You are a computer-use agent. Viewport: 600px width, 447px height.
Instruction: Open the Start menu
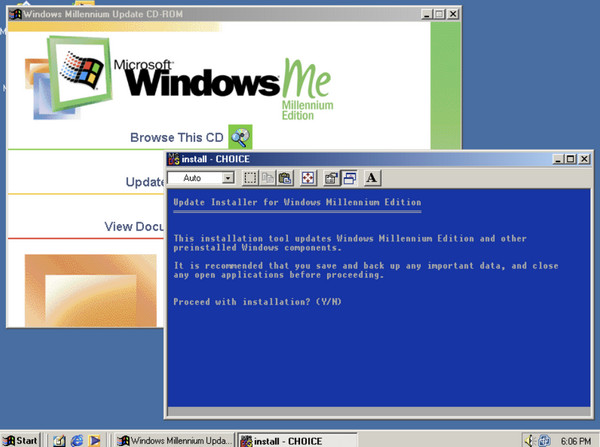click(x=21, y=440)
